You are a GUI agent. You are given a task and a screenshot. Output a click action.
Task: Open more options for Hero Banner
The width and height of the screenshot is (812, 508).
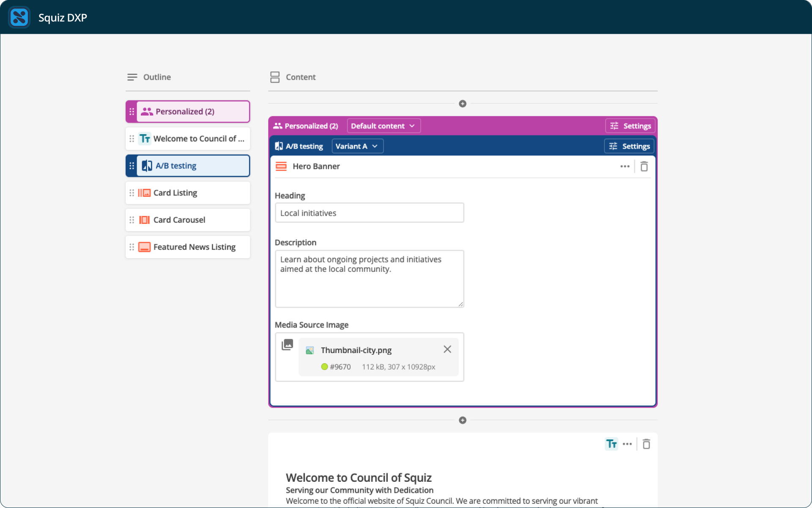coord(625,166)
